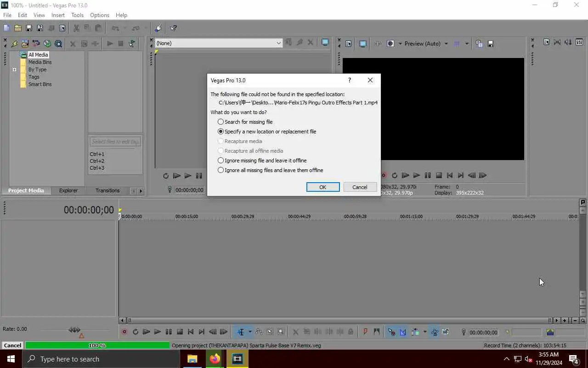Click the Import Media lightning bolt icon

(x=14, y=44)
